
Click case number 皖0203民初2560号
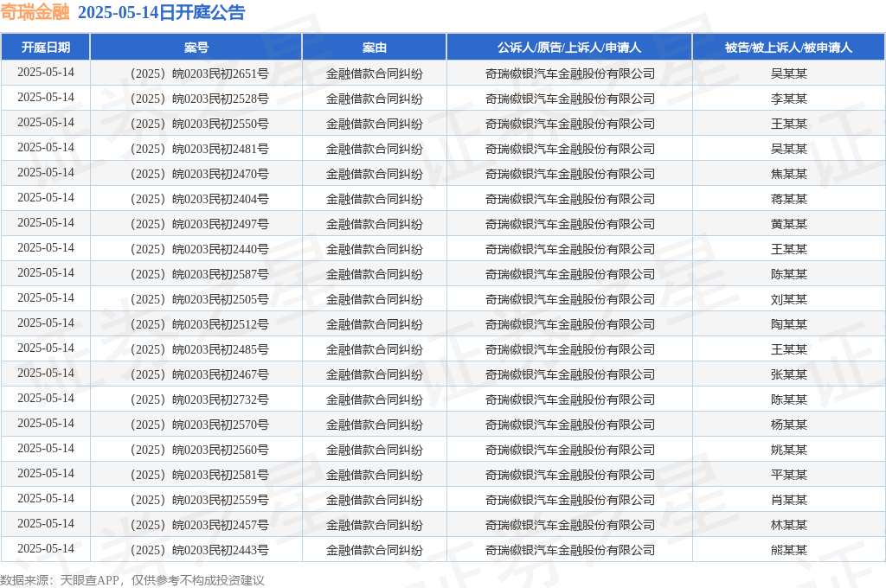click(x=200, y=450)
